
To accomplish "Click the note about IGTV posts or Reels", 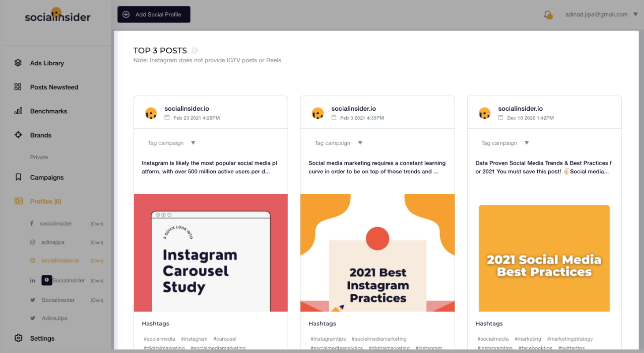I will coord(207,60).
